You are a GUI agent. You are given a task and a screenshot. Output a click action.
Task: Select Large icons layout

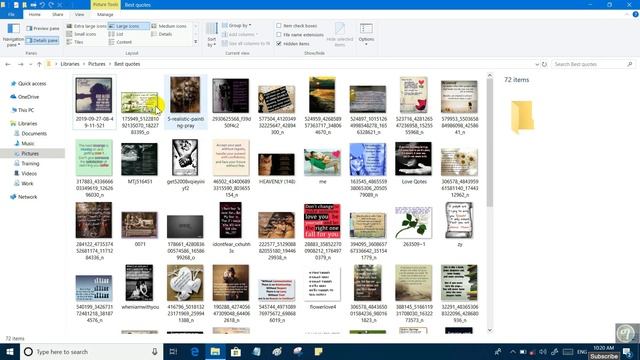128,26
